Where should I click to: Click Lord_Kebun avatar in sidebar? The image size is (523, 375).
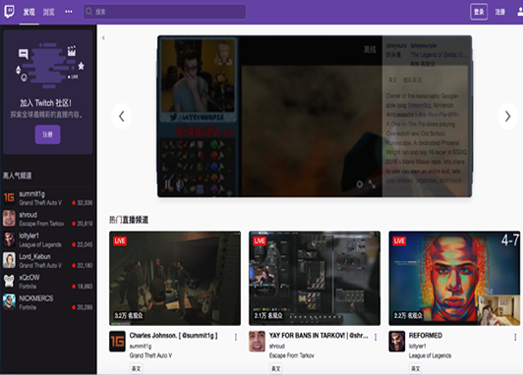pyautogui.click(x=9, y=260)
